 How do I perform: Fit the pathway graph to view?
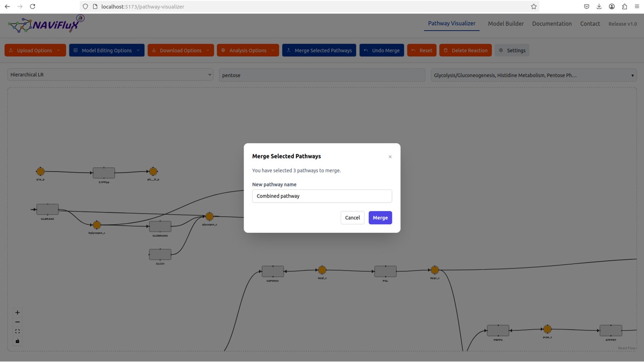coord(17,331)
